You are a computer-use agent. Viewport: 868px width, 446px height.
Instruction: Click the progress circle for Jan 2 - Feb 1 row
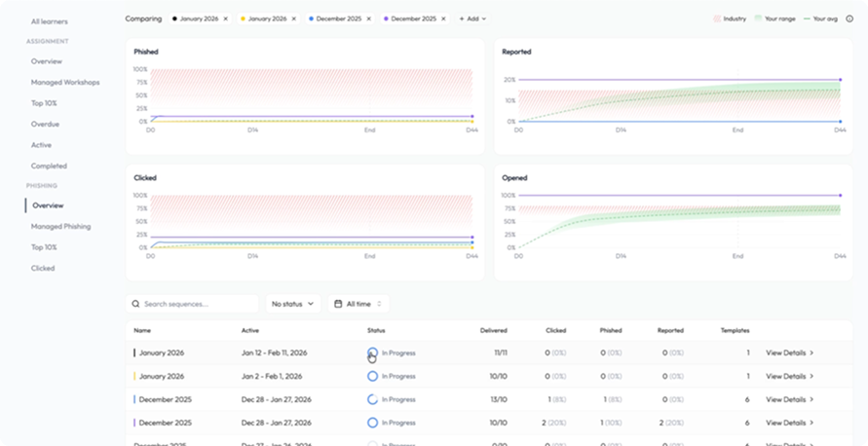372,376
